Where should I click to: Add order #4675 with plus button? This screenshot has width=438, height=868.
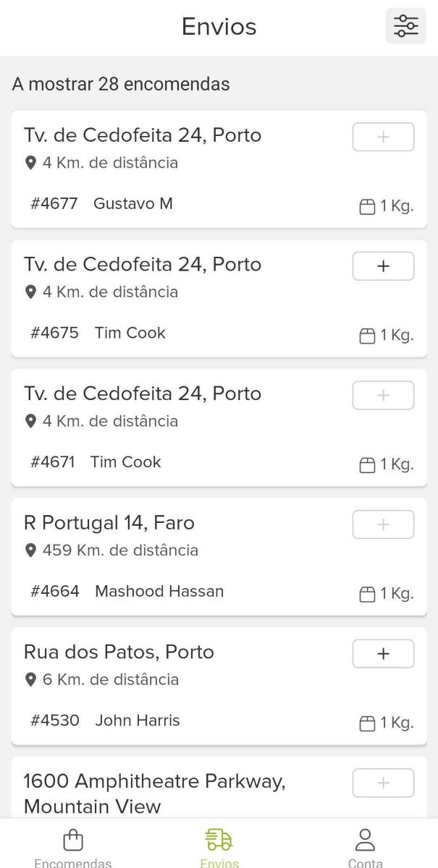click(383, 266)
